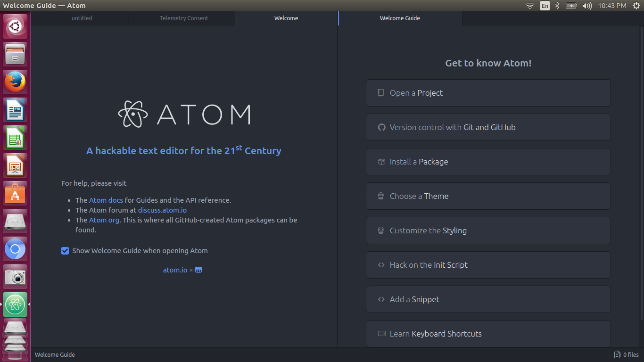Launch Firefox from the launcher
Image resolution: width=644 pixels, height=362 pixels.
click(x=15, y=82)
